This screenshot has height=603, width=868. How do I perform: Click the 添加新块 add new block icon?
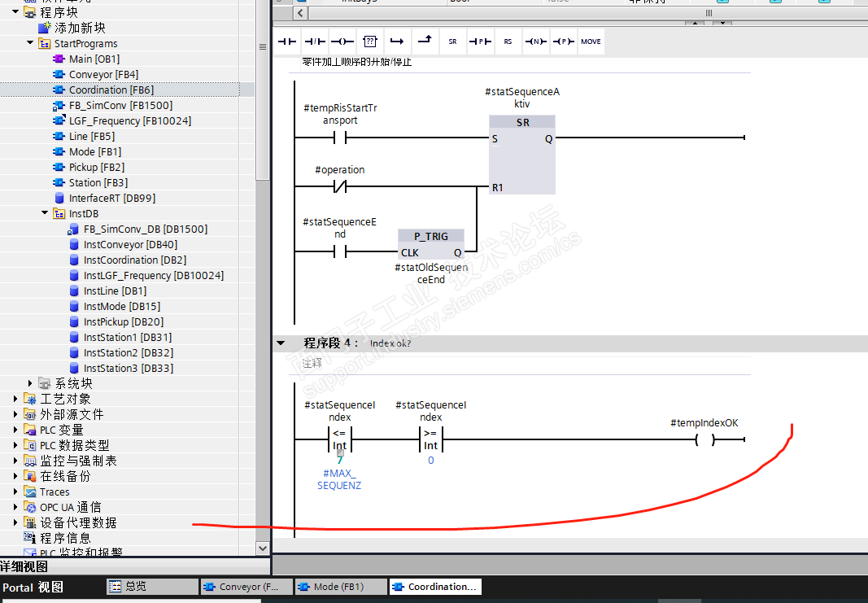(44, 28)
